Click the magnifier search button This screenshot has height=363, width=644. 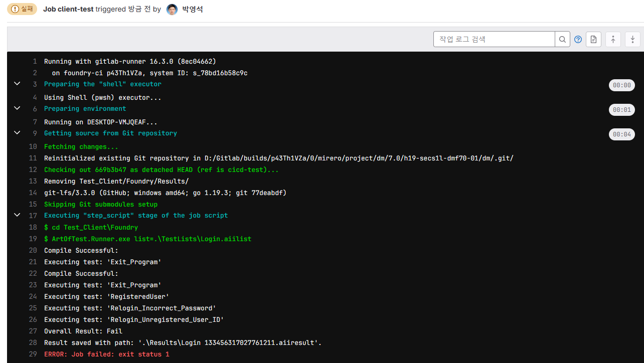(x=562, y=39)
